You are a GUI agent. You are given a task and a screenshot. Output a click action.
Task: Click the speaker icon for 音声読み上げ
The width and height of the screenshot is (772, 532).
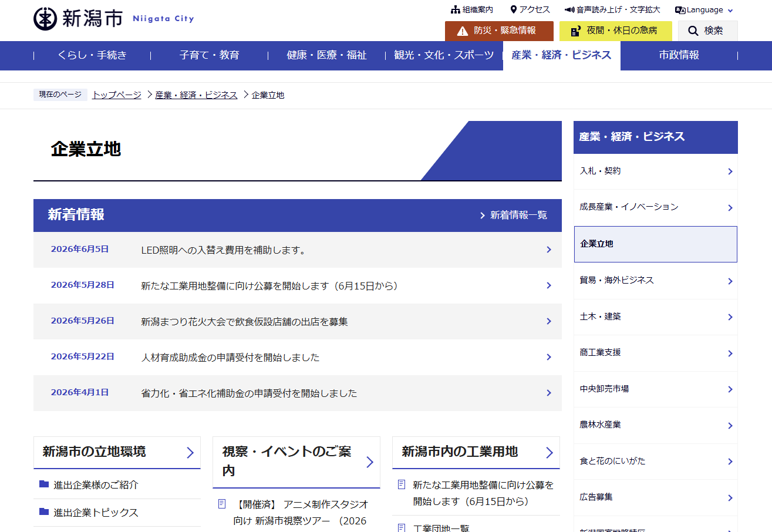pos(569,10)
